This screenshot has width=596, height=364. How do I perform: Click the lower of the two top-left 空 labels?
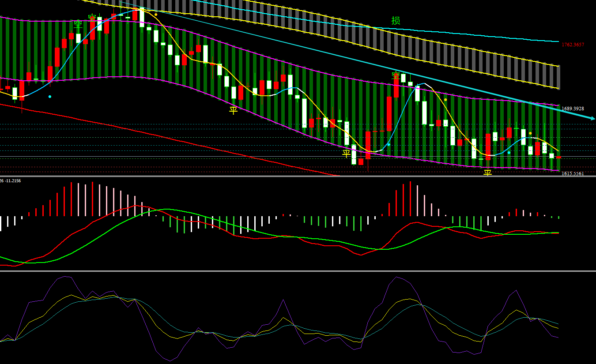(78, 24)
